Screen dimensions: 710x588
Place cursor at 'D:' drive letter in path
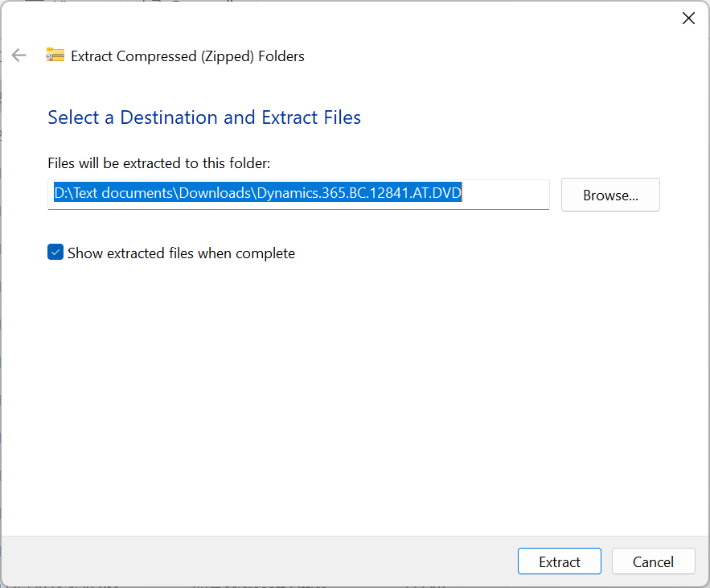pyautogui.click(x=60, y=194)
